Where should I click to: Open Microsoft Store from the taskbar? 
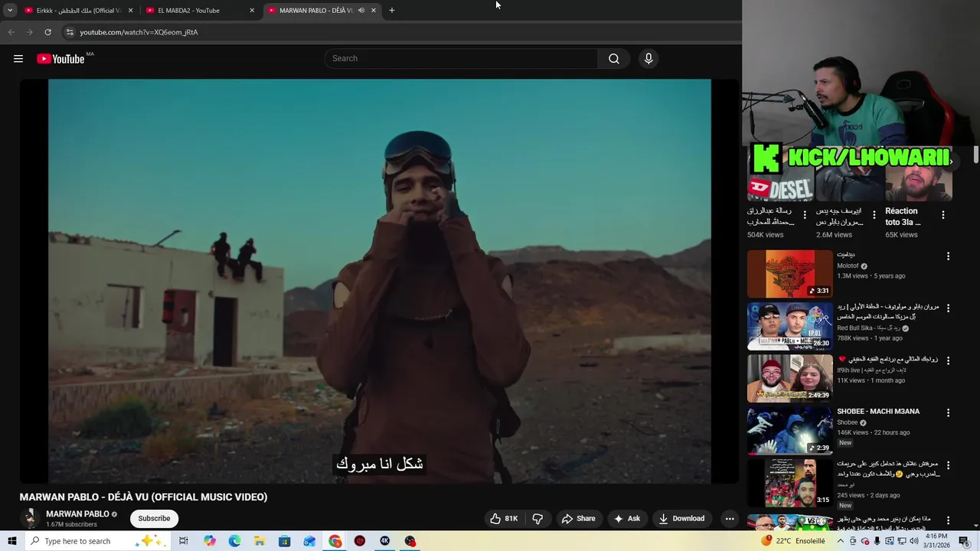[x=285, y=541]
